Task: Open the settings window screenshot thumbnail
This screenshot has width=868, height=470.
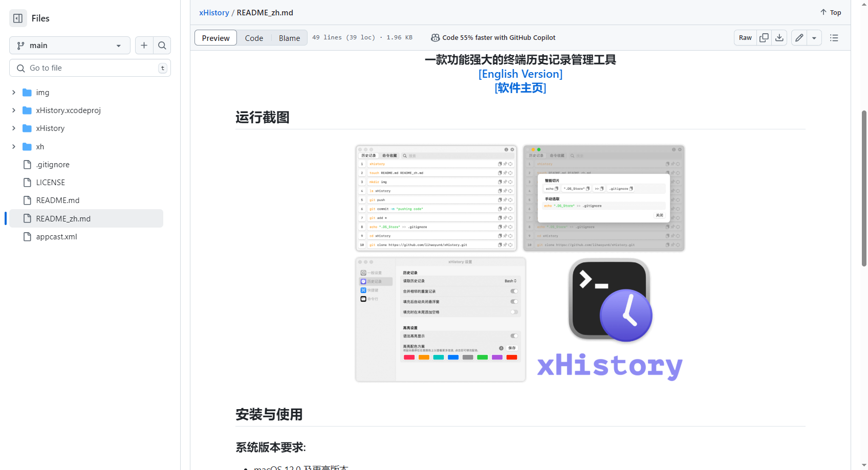Action: coord(441,319)
